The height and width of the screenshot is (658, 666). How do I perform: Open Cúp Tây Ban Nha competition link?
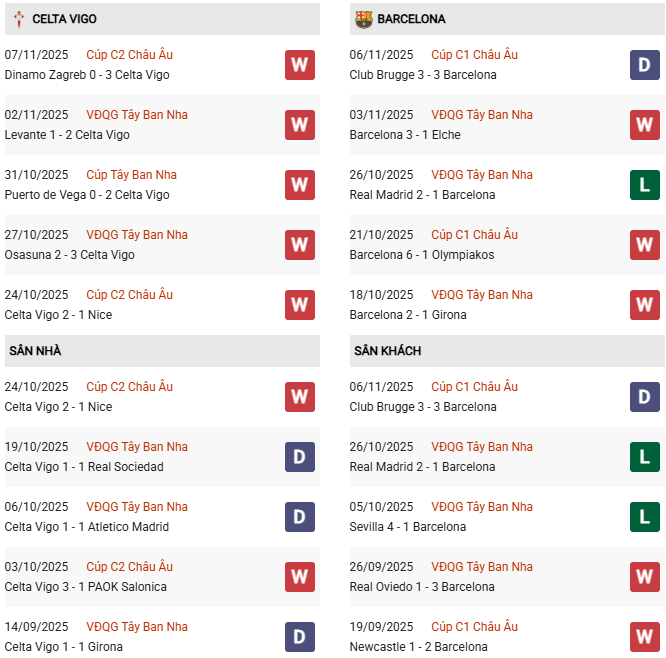133,175
